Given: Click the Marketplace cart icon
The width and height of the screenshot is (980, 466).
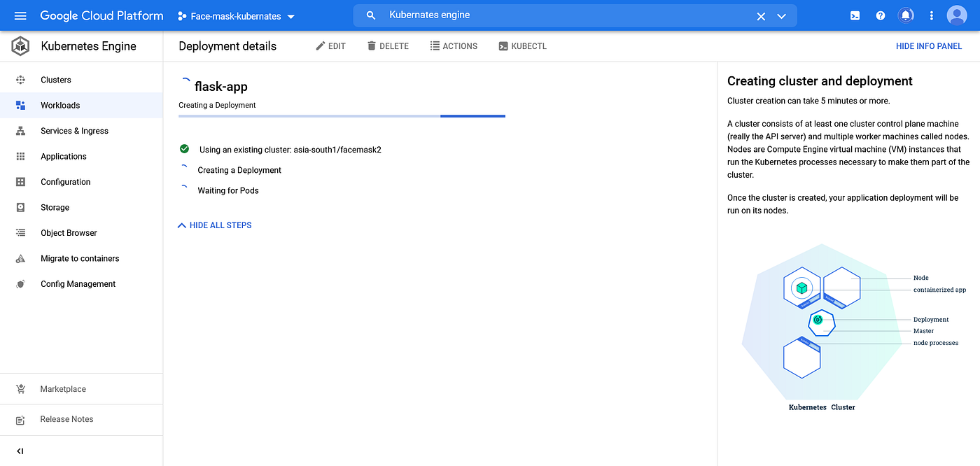Looking at the screenshot, I should [x=20, y=389].
